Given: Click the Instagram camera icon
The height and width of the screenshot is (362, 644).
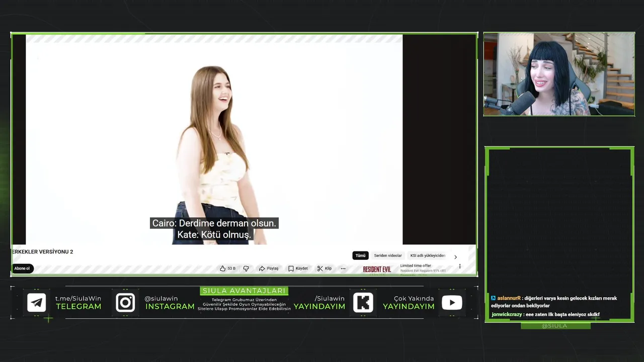Looking at the screenshot, I should [x=125, y=303].
